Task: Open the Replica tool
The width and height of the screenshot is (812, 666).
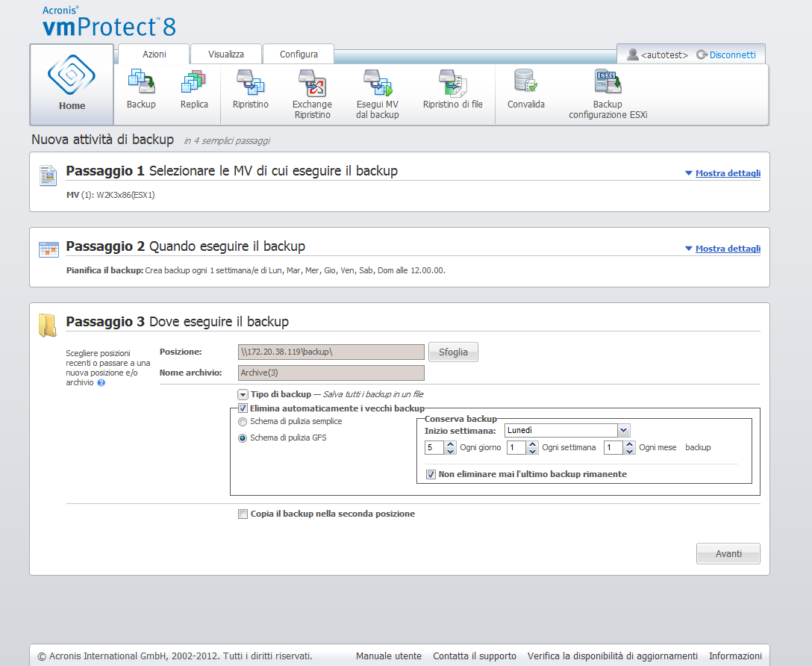Action: [x=194, y=83]
